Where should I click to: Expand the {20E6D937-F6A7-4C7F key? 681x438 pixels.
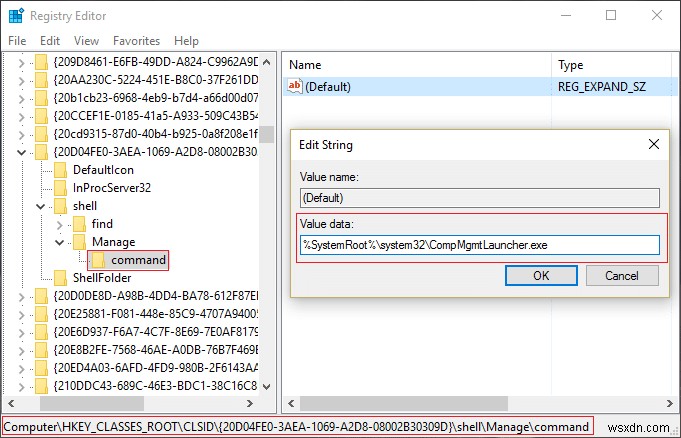coord(21,333)
